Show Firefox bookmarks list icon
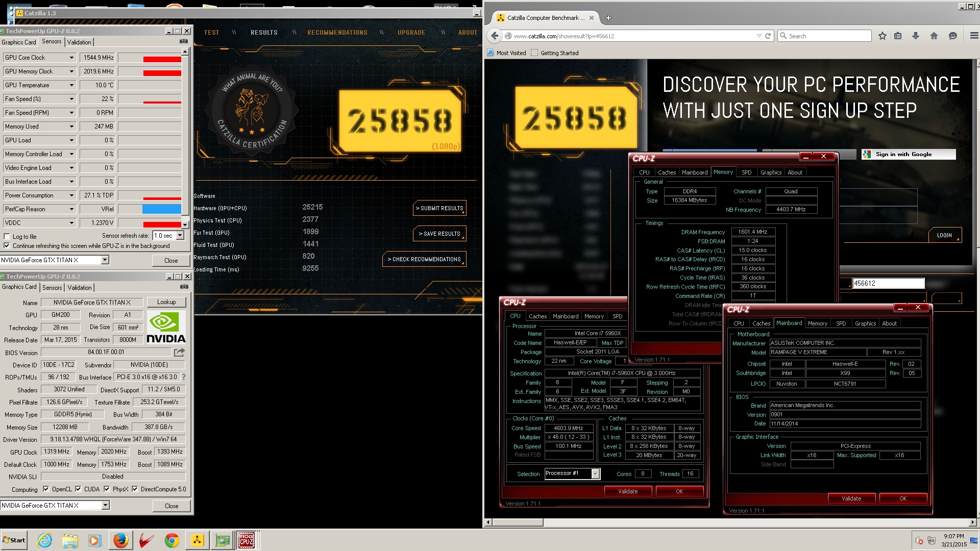 tap(898, 36)
